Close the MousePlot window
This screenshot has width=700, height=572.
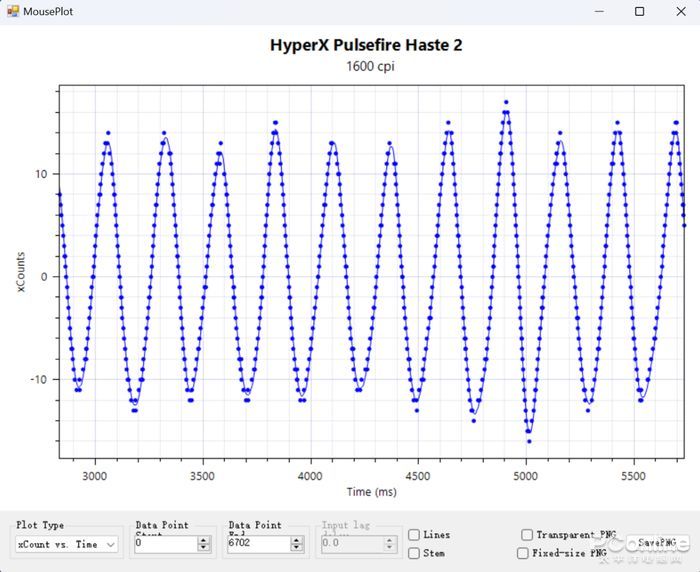tap(681, 11)
